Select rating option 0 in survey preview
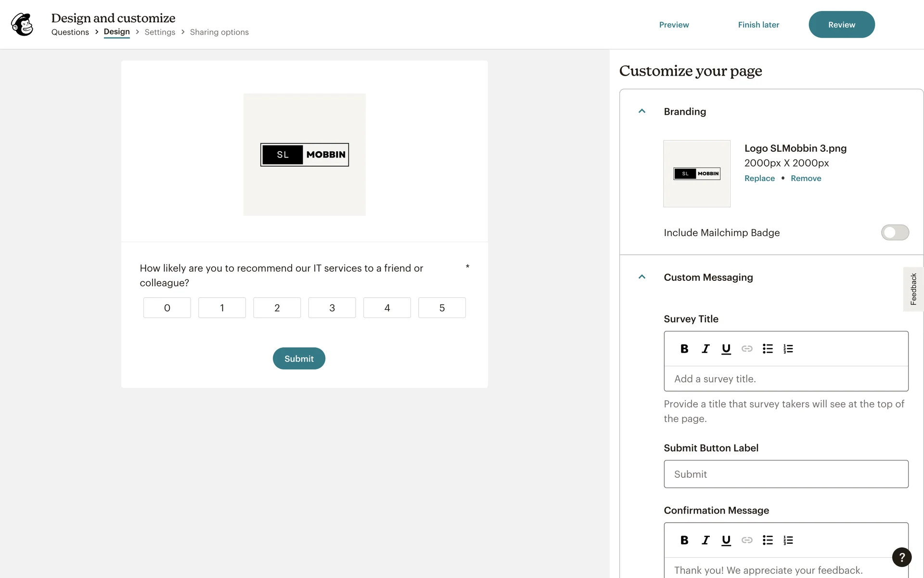 tap(167, 308)
